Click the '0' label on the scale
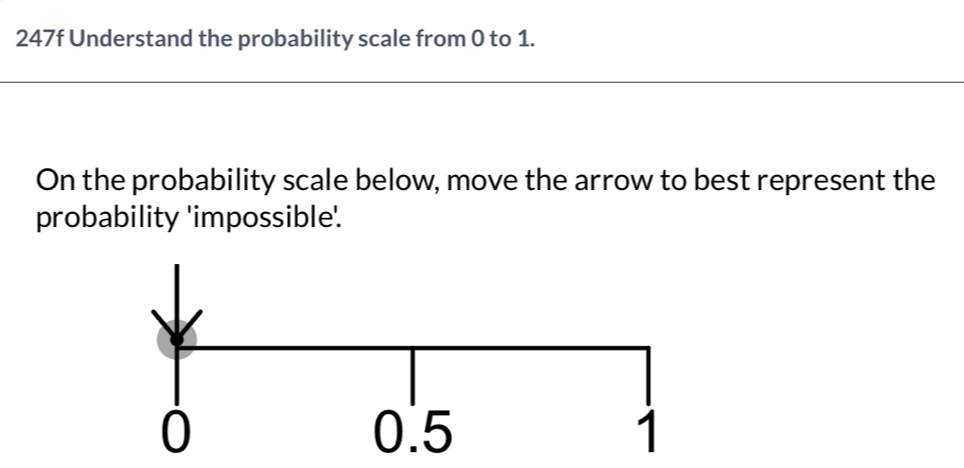Screen dimensions: 964x468 176,430
